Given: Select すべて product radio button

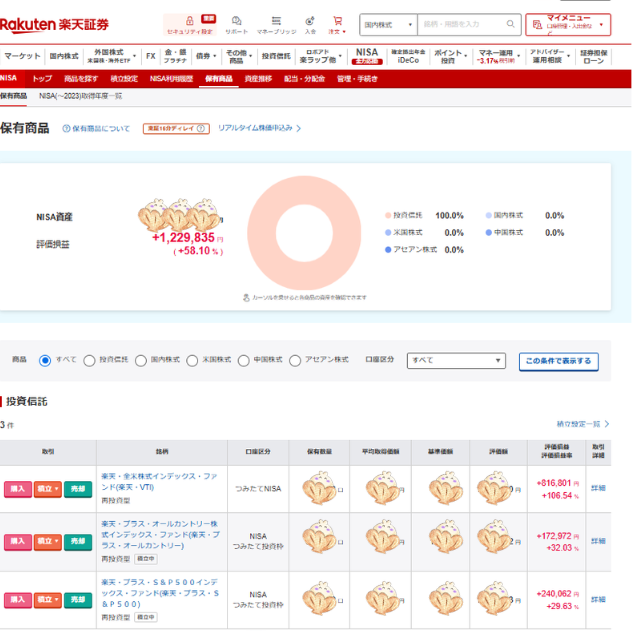Looking at the screenshot, I should click(x=45, y=360).
